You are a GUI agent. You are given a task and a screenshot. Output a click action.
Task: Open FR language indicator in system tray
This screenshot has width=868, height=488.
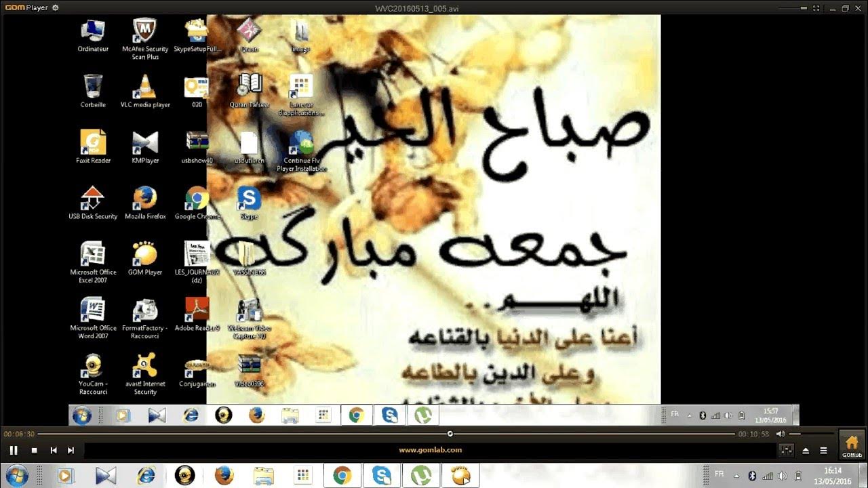(x=719, y=474)
